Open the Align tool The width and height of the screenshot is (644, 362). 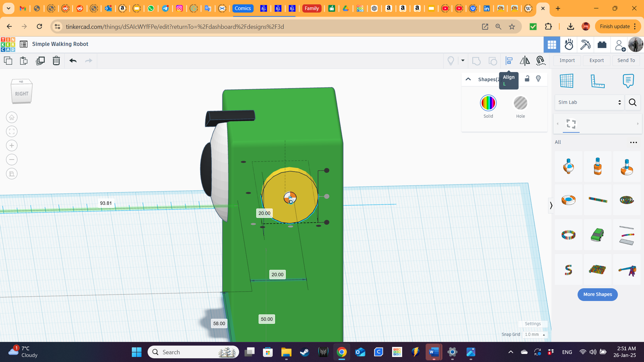(x=509, y=60)
